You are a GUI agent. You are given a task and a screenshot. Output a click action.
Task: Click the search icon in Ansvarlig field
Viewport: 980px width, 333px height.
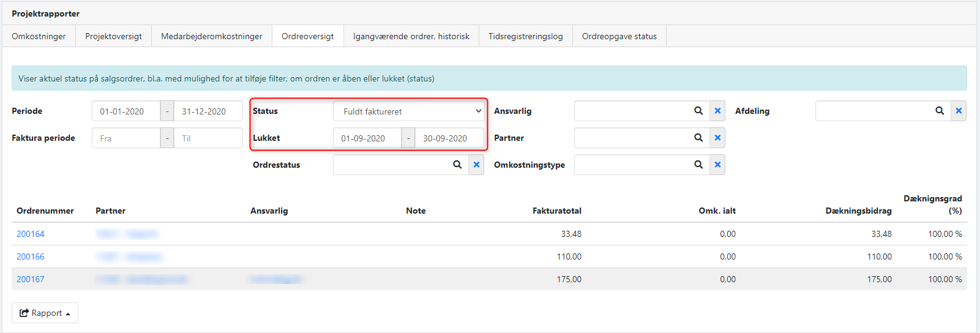coord(698,111)
